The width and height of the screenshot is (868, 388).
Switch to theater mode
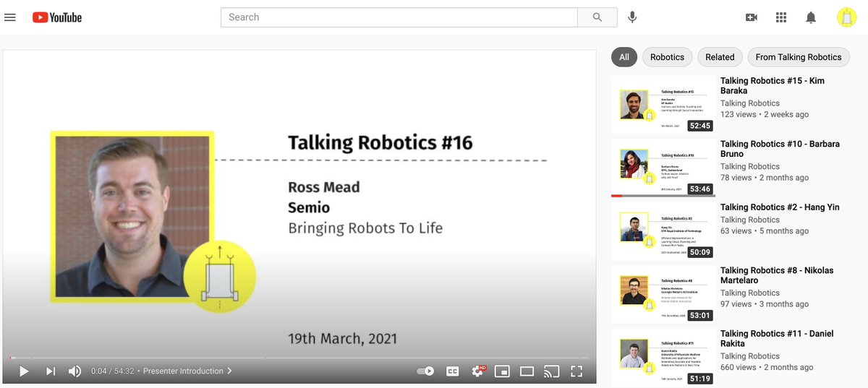pos(527,371)
